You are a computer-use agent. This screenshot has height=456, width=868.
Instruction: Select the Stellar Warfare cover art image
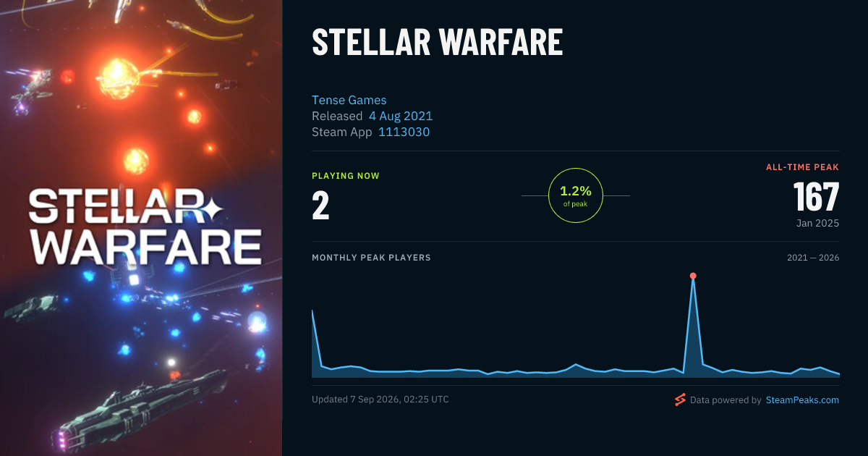pos(141,228)
